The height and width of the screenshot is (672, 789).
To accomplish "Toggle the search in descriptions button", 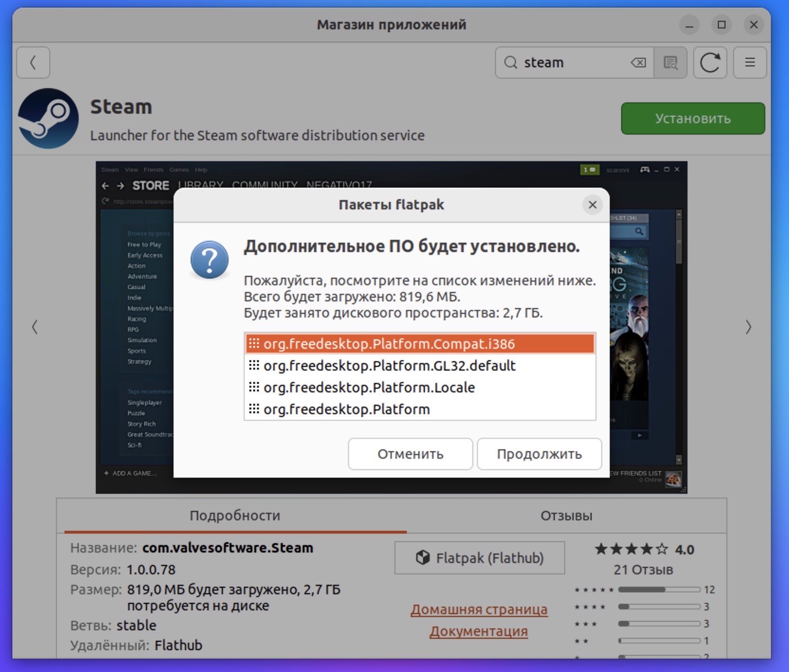I will (x=670, y=63).
